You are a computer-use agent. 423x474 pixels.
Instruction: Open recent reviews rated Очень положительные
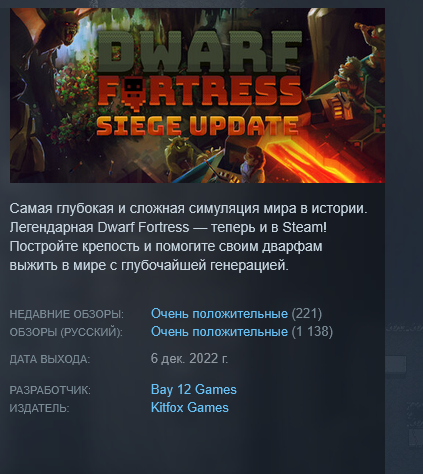point(219,314)
